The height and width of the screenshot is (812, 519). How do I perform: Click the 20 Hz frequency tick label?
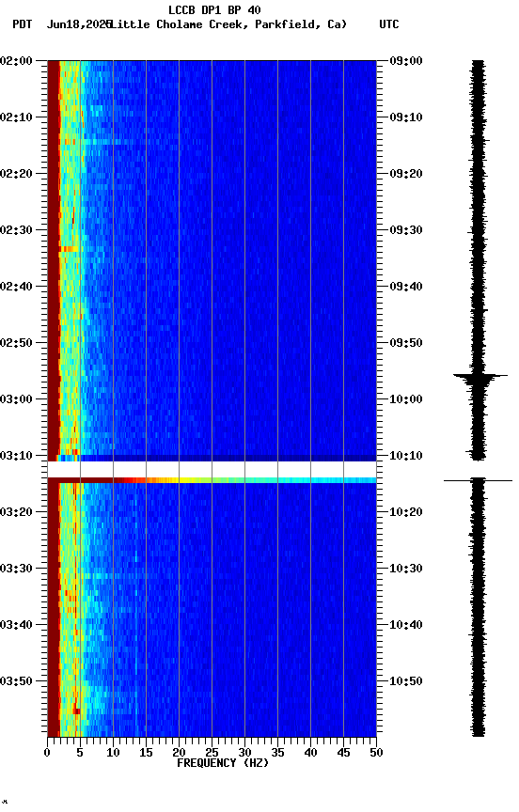pyautogui.click(x=179, y=753)
